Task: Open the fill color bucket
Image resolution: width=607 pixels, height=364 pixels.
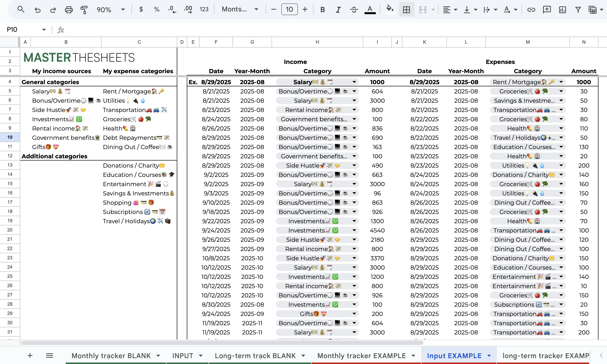Action: tap(389, 9)
